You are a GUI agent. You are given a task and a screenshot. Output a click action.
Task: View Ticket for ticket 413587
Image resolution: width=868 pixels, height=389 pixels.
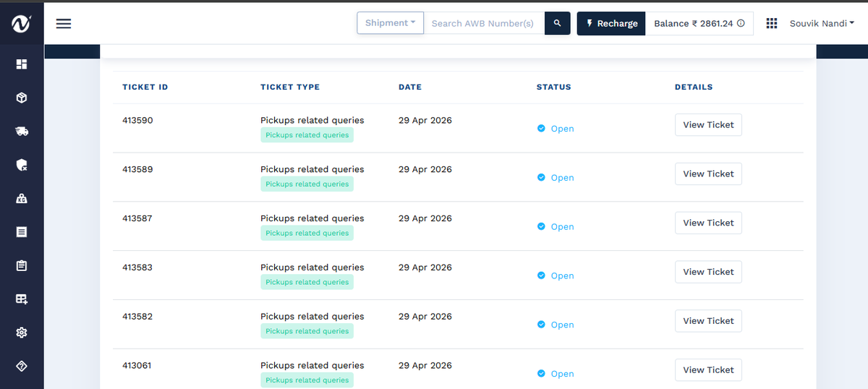coord(708,223)
